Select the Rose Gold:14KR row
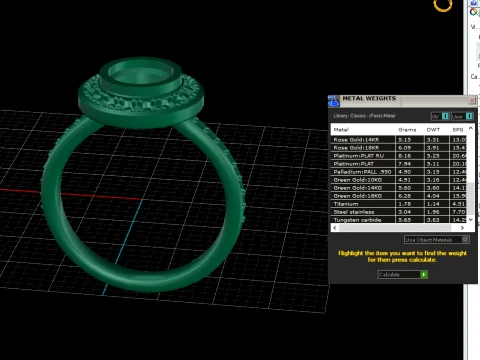This screenshot has width=480, height=360. pyautogui.click(x=399, y=140)
